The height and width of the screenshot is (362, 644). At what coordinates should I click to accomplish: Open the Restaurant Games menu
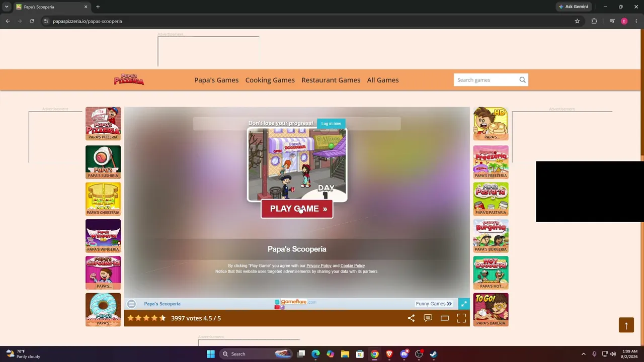pos(331,80)
